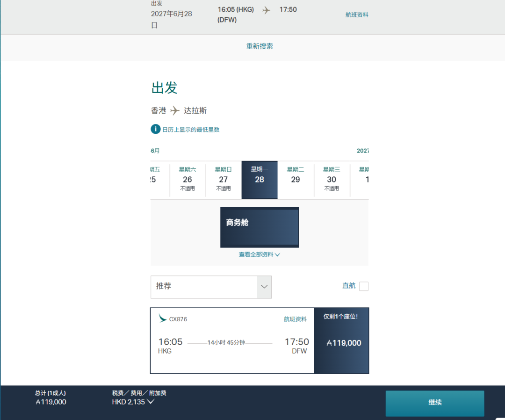Image resolution: width=505 pixels, height=420 pixels.
Task: Click the chevron on the 推荐 dropdown
Action: [x=264, y=287]
